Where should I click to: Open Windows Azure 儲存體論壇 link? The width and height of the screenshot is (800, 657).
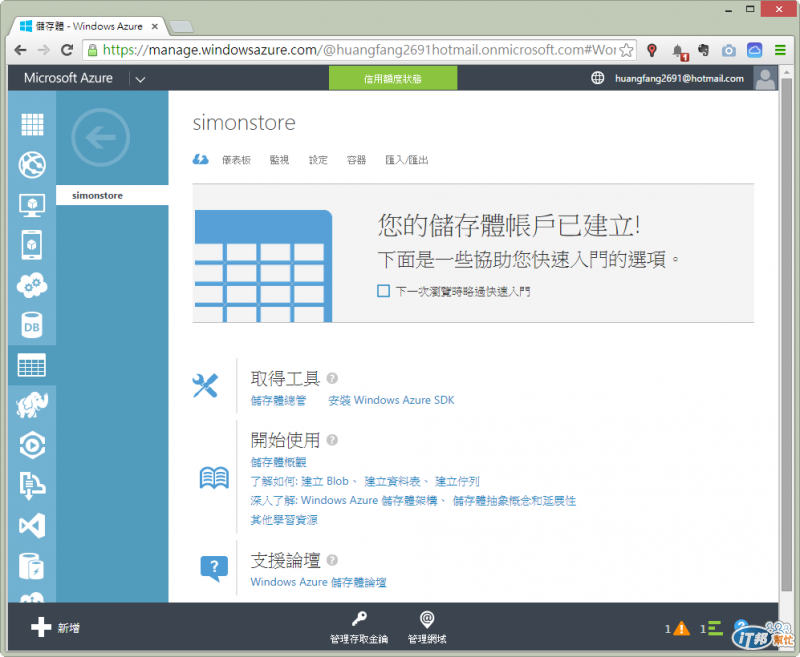[x=318, y=582]
